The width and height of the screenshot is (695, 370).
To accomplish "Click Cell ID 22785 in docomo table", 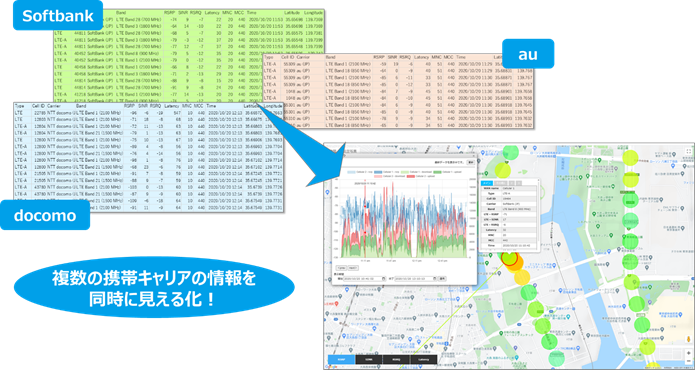I will click(x=39, y=113).
